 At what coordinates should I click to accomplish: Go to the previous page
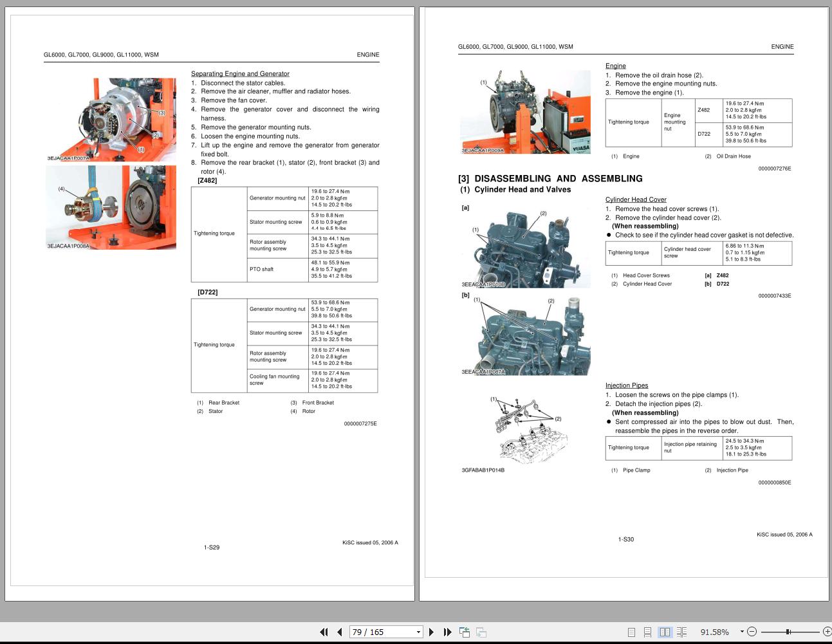[339, 632]
